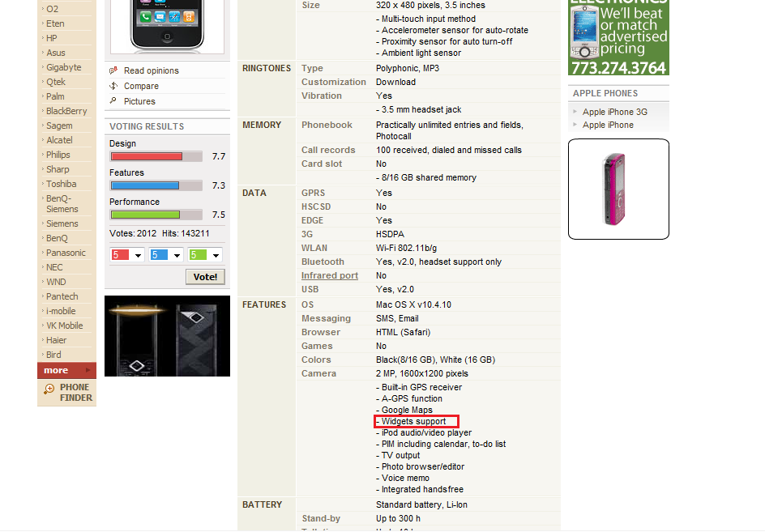
Task: Select the Toshiba brand
Action: click(x=61, y=185)
